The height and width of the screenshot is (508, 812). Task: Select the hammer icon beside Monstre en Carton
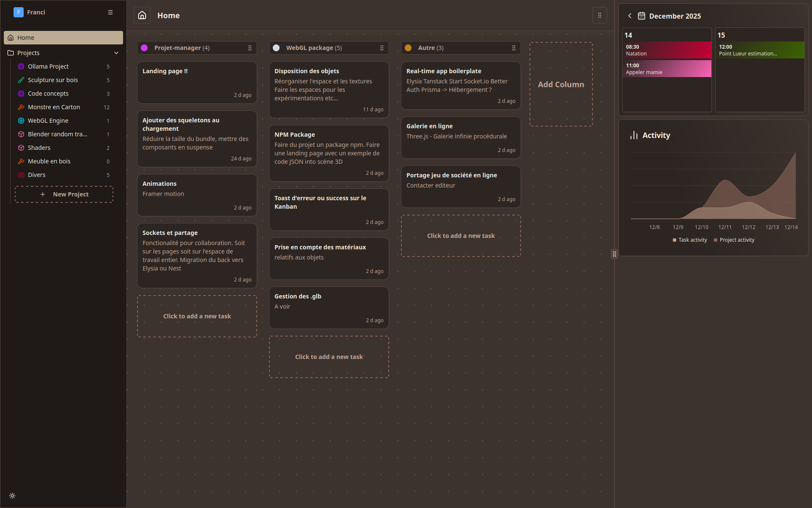[x=21, y=107]
